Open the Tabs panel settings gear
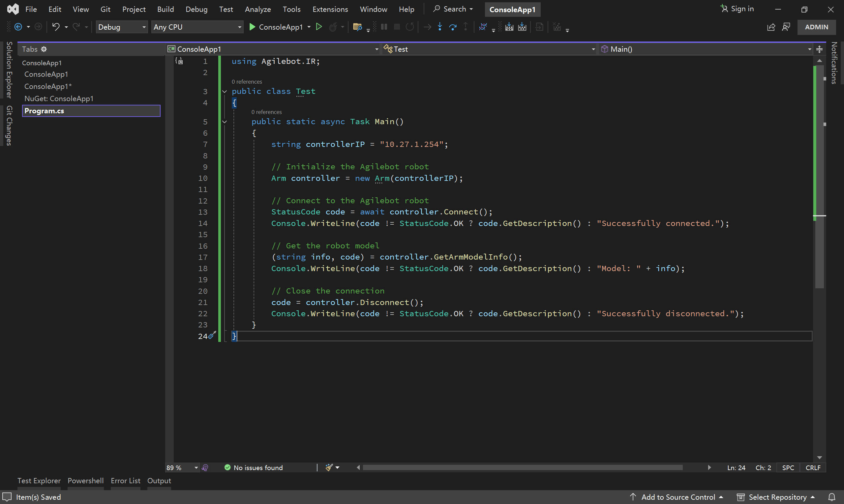 (44, 49)
